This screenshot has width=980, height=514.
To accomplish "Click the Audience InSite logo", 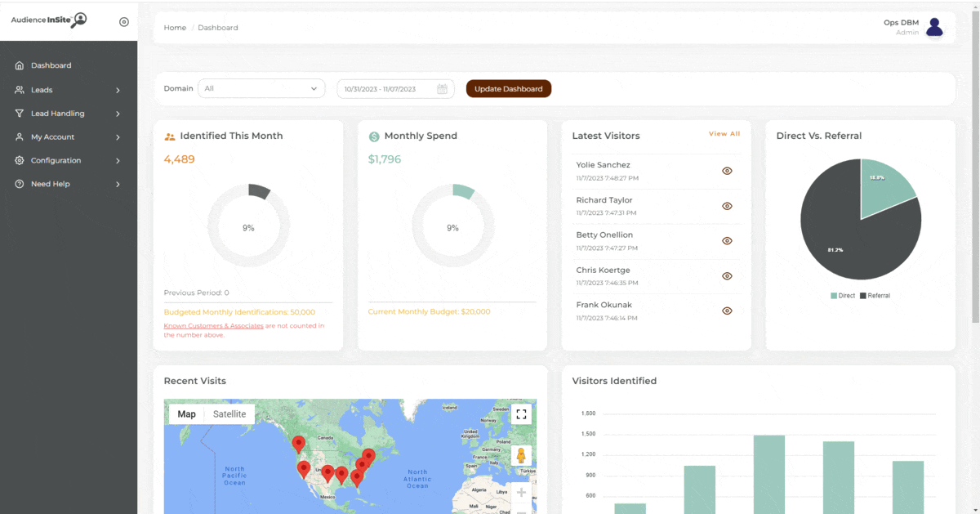I will (x=49, y=20).
